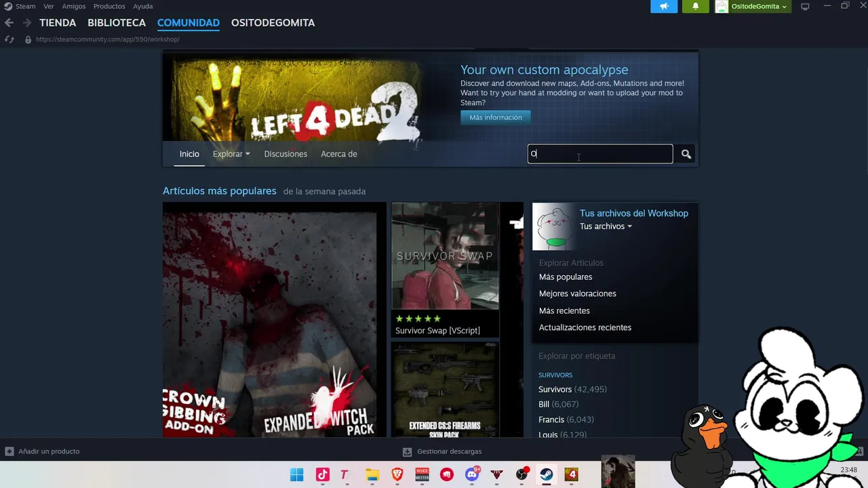
Task: Open Expanded Witch Pack thumbnail
Action: click(x=275, y=320)
